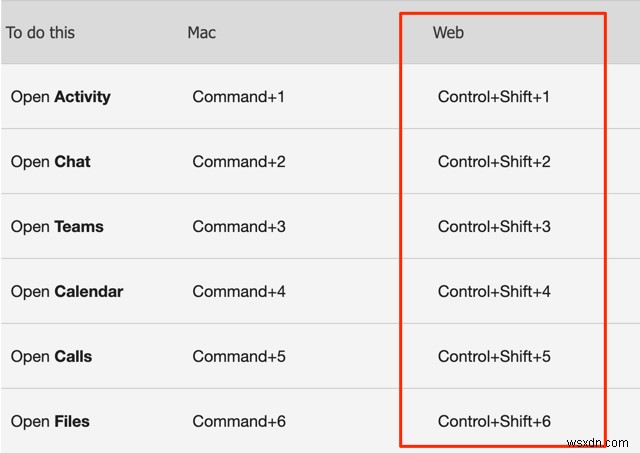
Task: Select the Command+4 shortcut cell
Action: tap(239, 292)
